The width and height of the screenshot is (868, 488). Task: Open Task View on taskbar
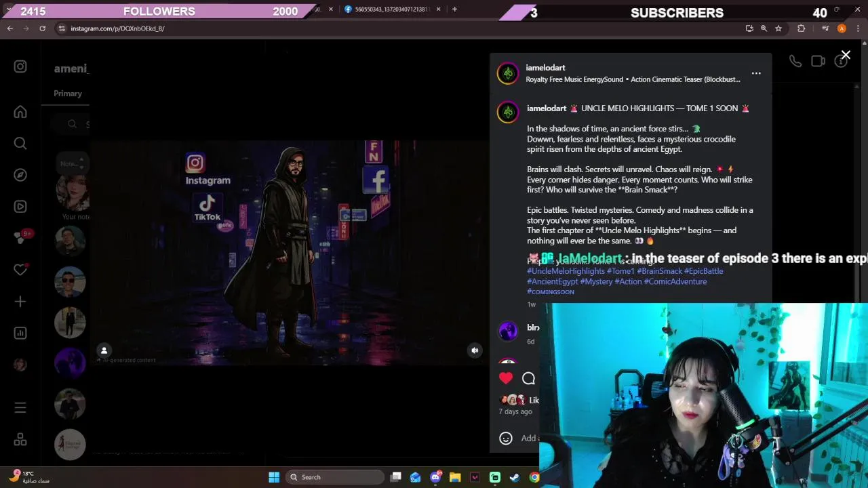coord(396,477)
